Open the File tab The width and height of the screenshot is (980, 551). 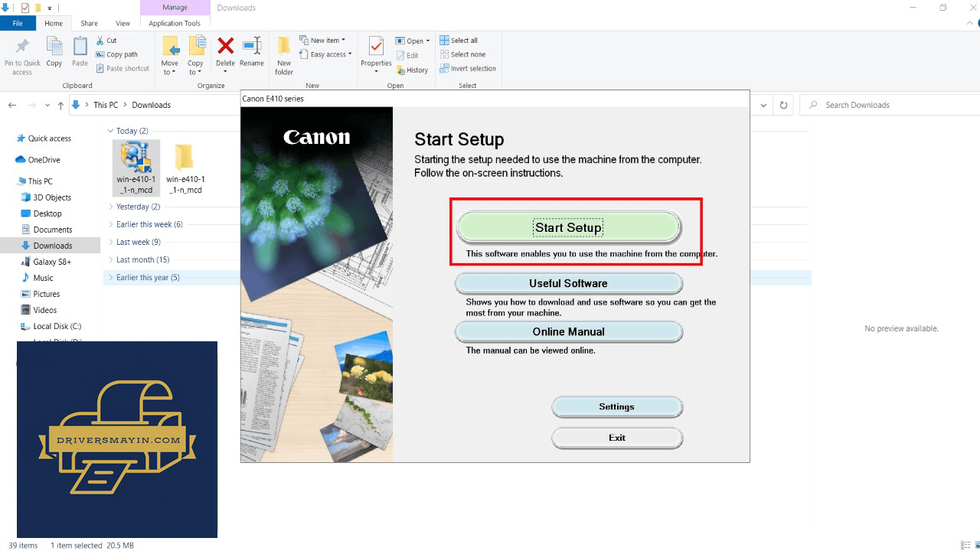[18, 24]
